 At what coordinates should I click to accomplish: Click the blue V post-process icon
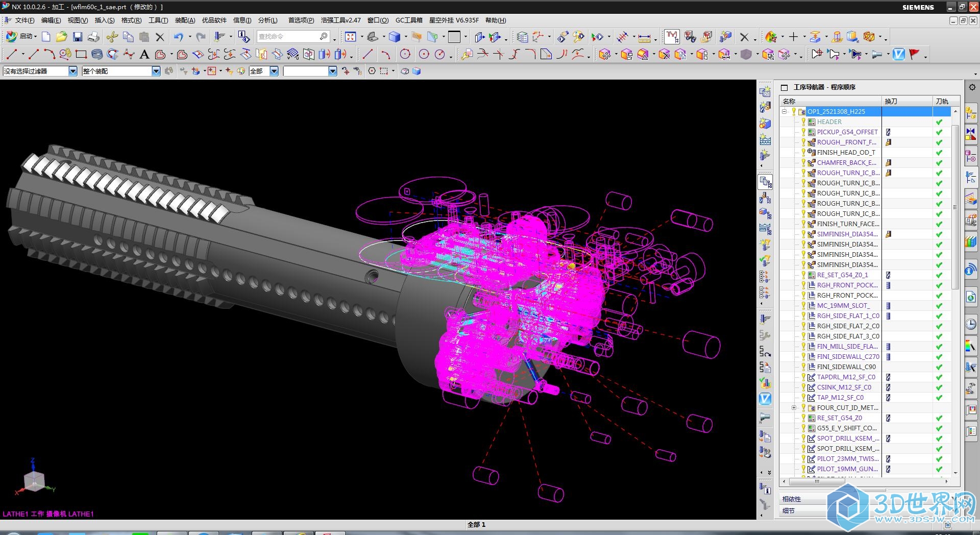tap(899, 54)
